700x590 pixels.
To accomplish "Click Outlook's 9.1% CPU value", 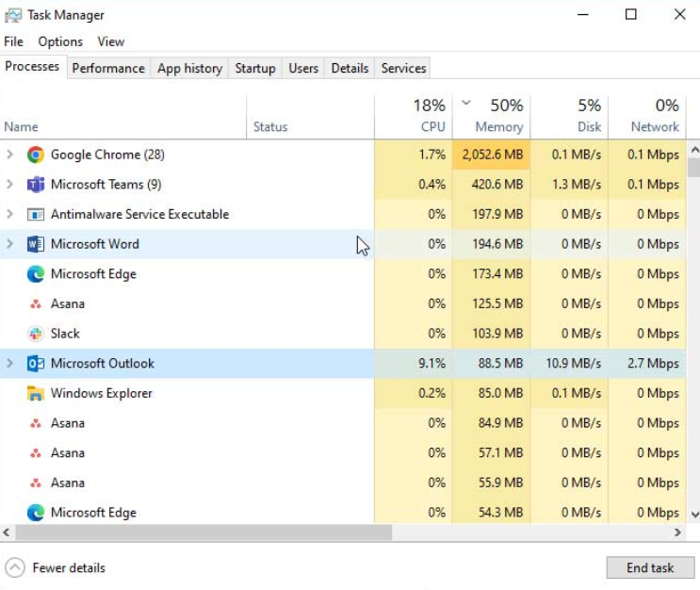I will coord(431,364).
